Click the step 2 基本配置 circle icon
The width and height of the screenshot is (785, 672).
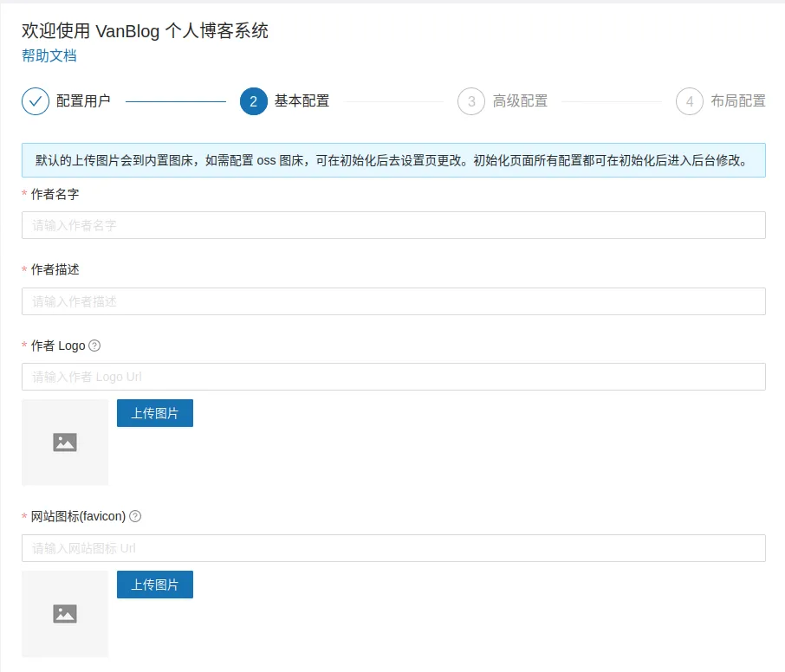tap(253, 101)
